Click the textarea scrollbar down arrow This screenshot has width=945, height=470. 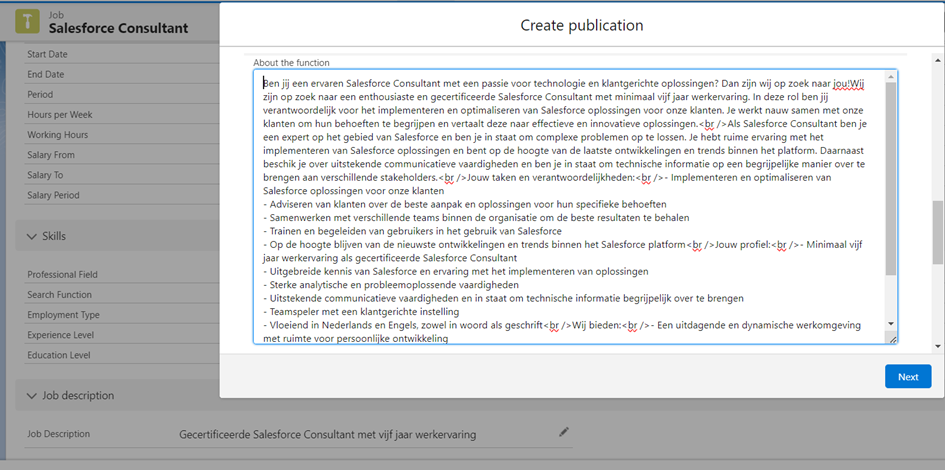point(891,324)
